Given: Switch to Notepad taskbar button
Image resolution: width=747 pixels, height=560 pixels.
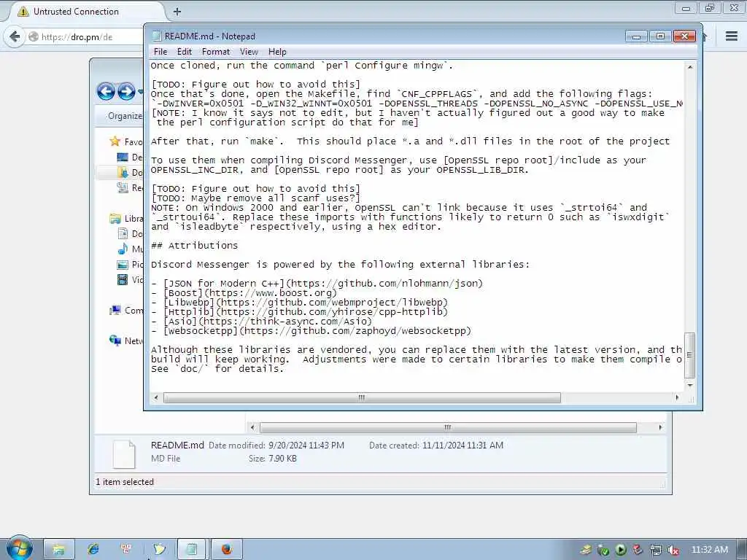Looking at the screenshot, I should (x=192, y=549).
